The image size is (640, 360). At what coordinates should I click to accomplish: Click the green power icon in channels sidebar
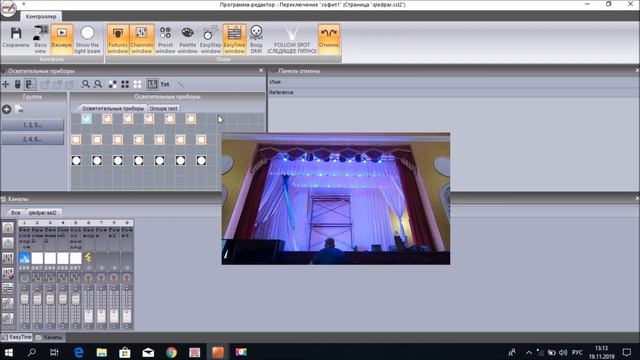pyautogui.click(x=8, y=243)
